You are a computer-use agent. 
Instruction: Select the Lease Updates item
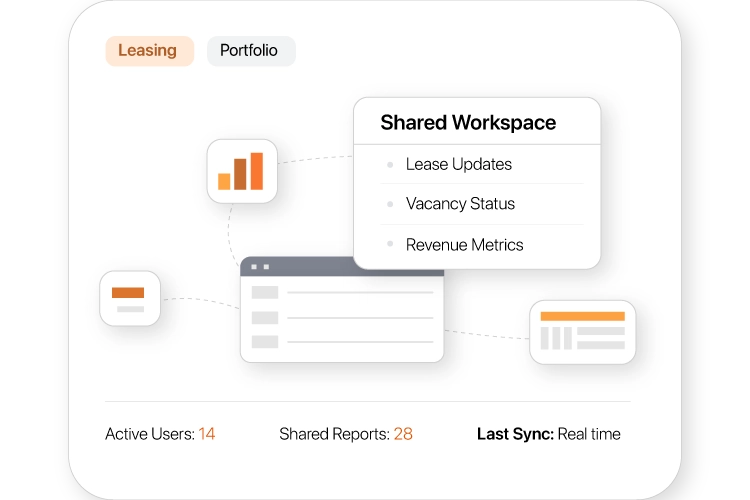pos(458,165)
